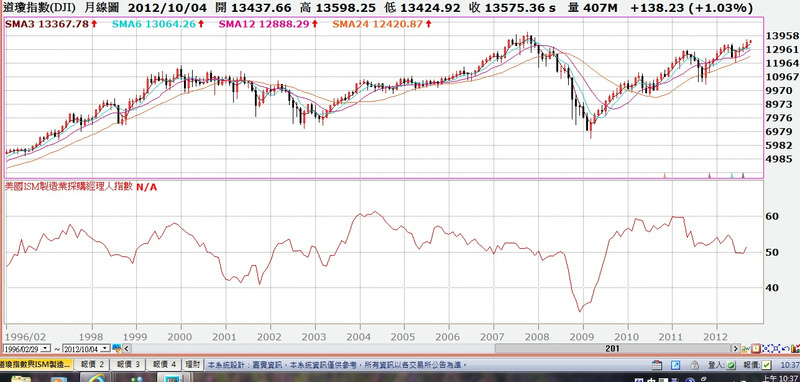
Task: Switch to the 報價 2 tab
Action: pyautogui.click(x=91, y=365)
